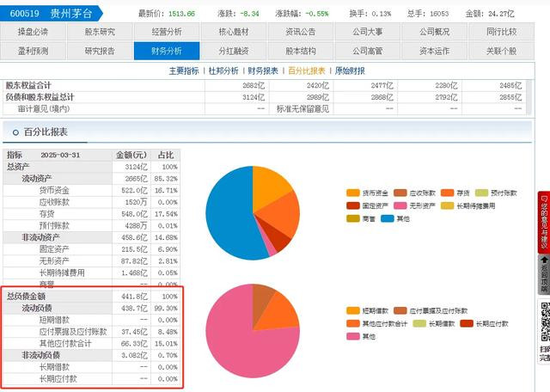Select the 固定资产 table row
The image size is (550, 392).
tap(92, 249)
